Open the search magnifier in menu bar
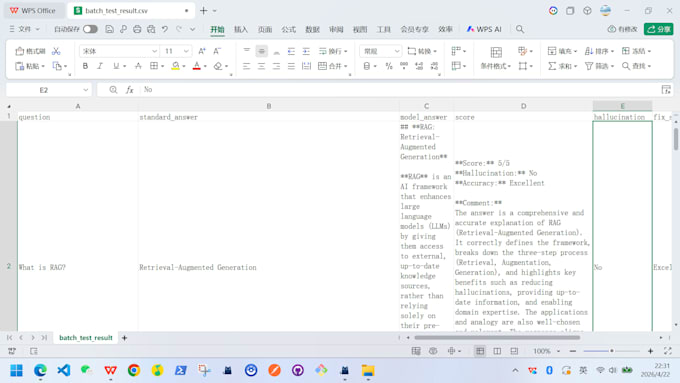This screenshot has width=680, height=383. [520, 29]
